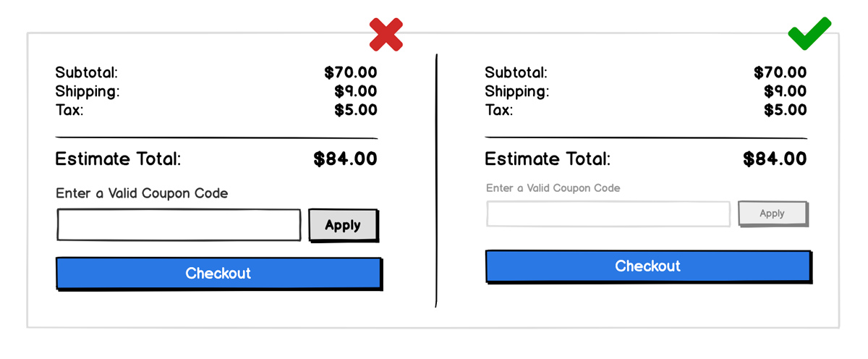Click the $5.00 tax amount in the green-check example
This screenshot has width=868, height=359.
785,110
